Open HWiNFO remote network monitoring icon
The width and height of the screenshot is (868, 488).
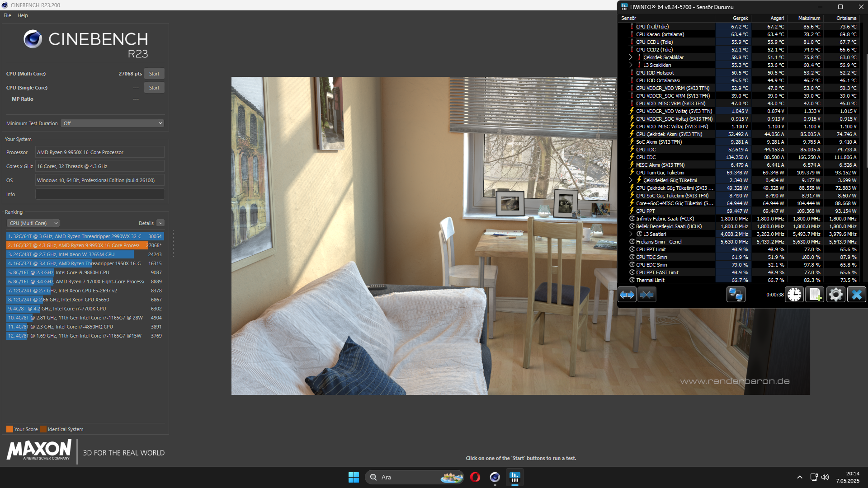click(x=736, y=295)
